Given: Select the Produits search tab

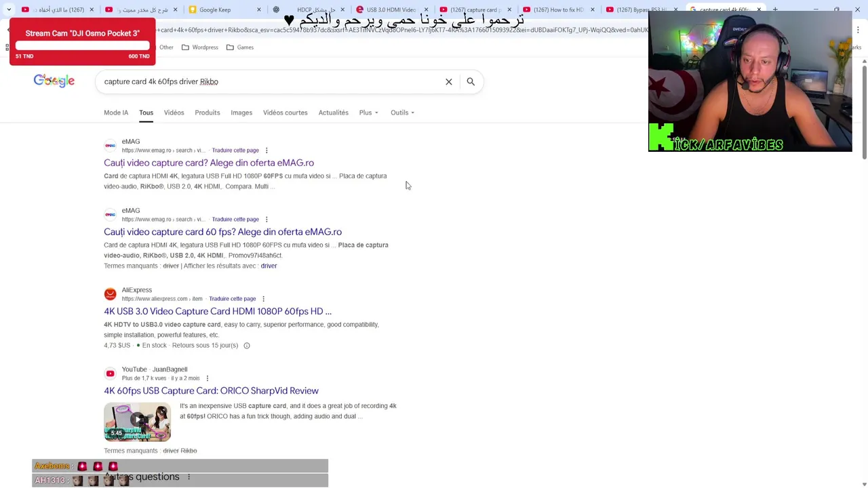Looking at the screenshot, I should point(208,113).
